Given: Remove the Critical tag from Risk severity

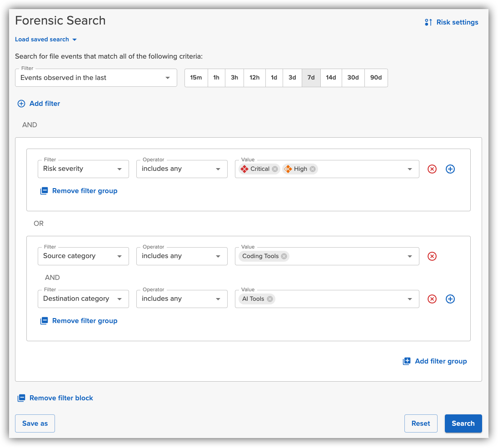Looking at the screenshot, I should [x=274, y=169].
